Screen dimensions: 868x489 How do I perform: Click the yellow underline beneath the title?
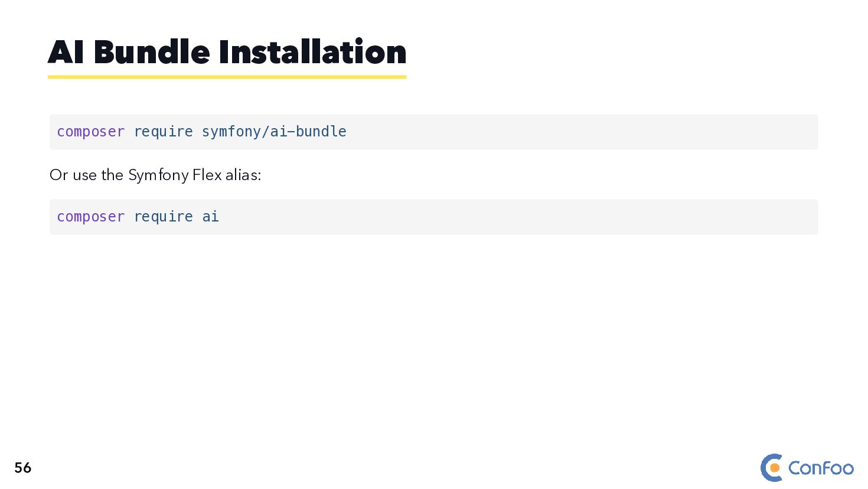point(227,77)
